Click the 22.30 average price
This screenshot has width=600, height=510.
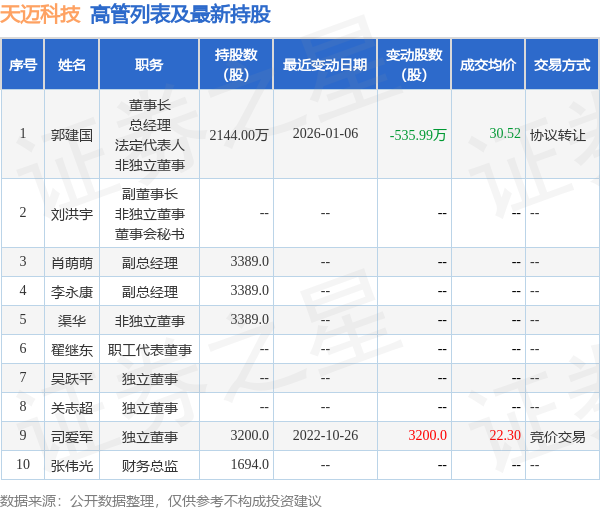coord(505,435)
